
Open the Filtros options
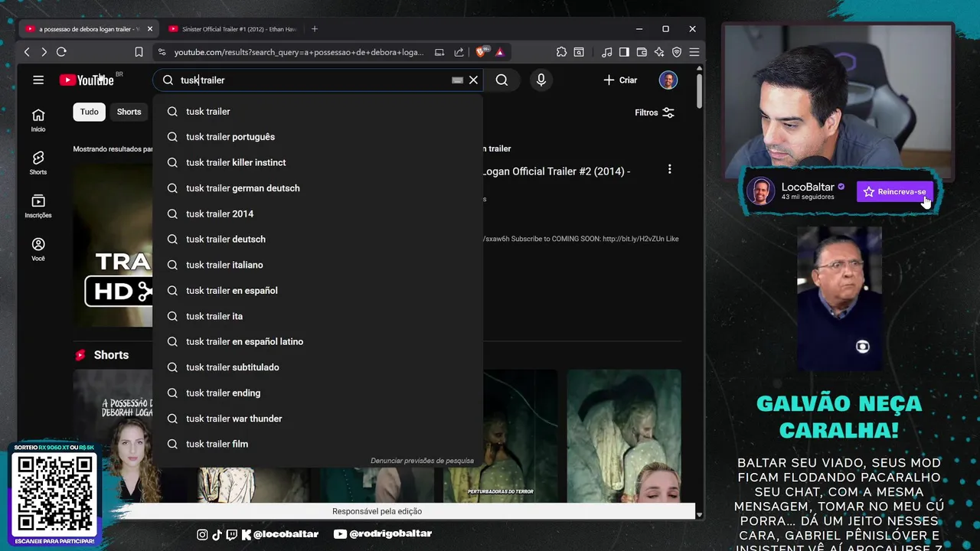click(x=655, y=112)
